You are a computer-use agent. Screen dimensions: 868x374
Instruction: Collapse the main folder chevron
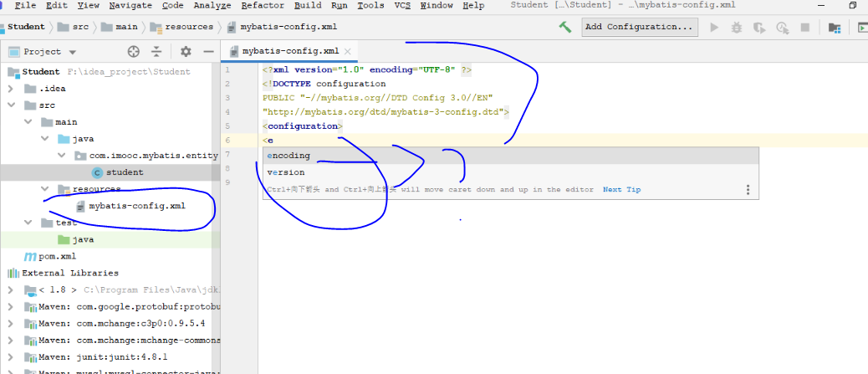28,122
